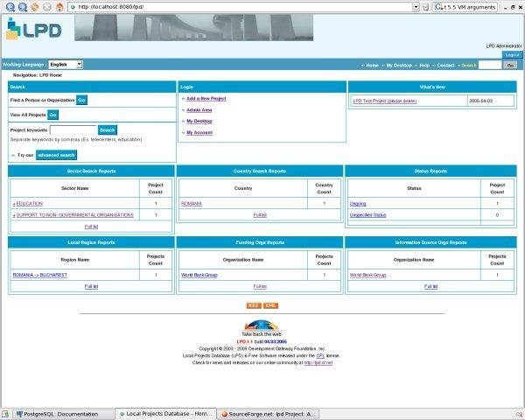Viewport: 525px width, 420px height.
Task: Open Full list under Information Source Orgs Reports
Action: coord(430,286)
